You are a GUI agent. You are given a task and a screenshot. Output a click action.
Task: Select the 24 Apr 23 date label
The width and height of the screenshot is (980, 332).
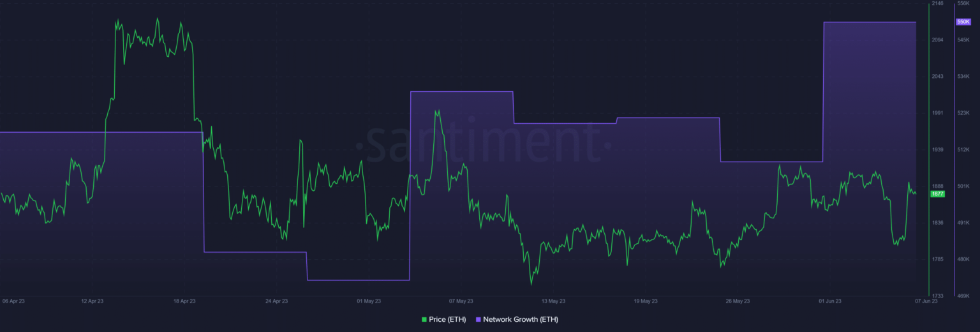[276, 301]
